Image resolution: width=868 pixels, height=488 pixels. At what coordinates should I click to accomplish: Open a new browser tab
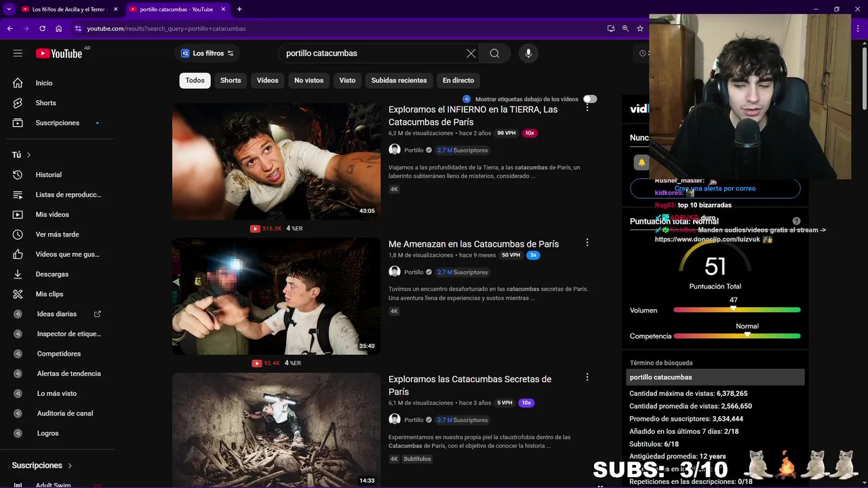pos(239,9)
